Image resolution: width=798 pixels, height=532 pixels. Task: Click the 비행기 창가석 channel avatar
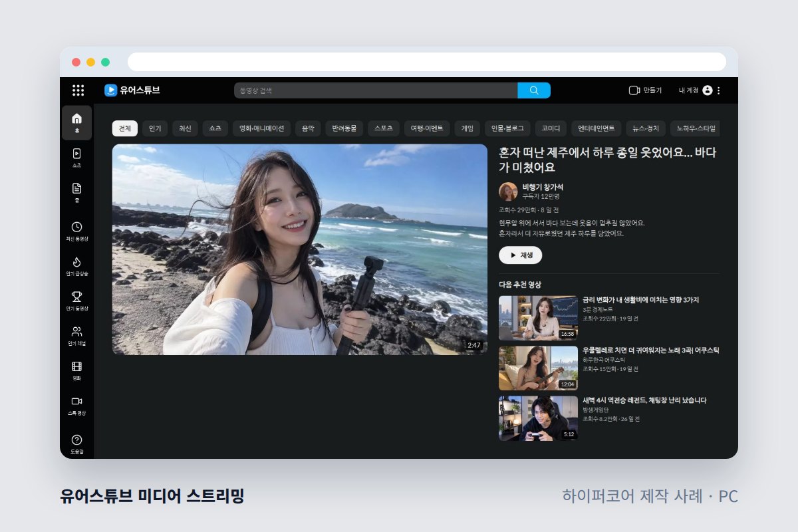[x=508, y=192]
